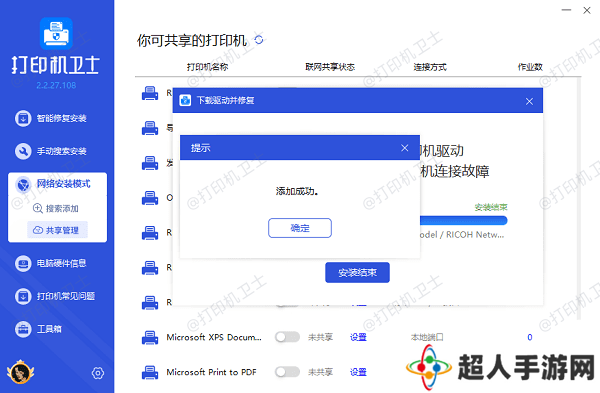Click the installation progress bar
This screenshot has width=600, height=393.
point(463,220)
